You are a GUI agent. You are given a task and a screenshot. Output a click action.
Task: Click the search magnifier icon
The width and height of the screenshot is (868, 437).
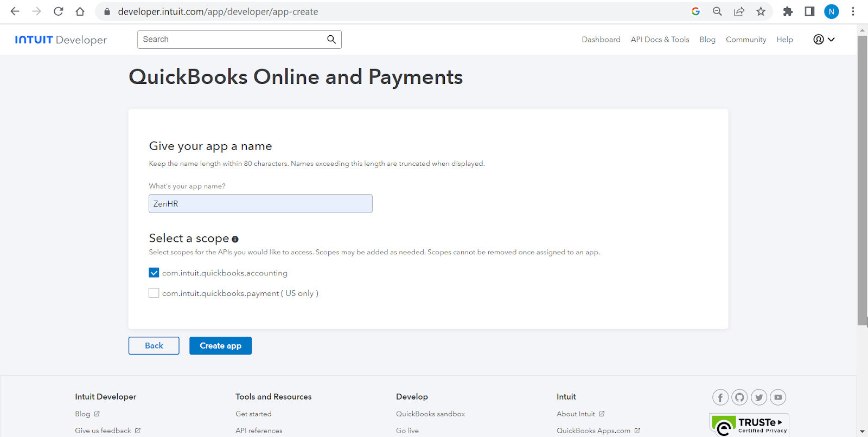[x=331, y=39]
